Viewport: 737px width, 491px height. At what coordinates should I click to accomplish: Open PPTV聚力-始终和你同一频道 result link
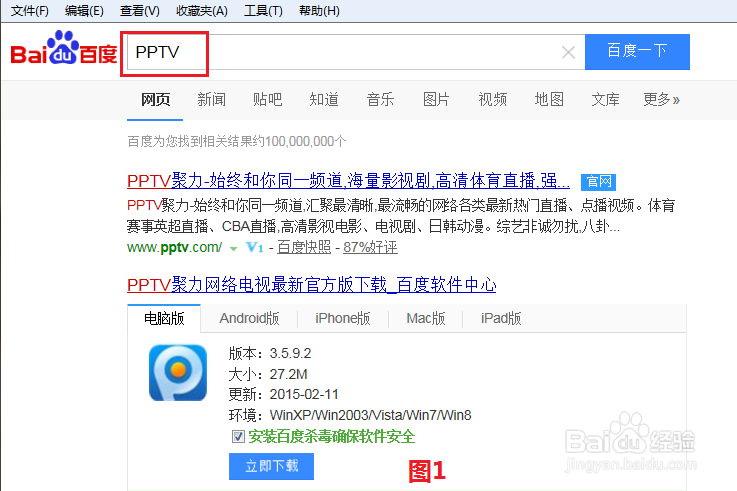348,181
